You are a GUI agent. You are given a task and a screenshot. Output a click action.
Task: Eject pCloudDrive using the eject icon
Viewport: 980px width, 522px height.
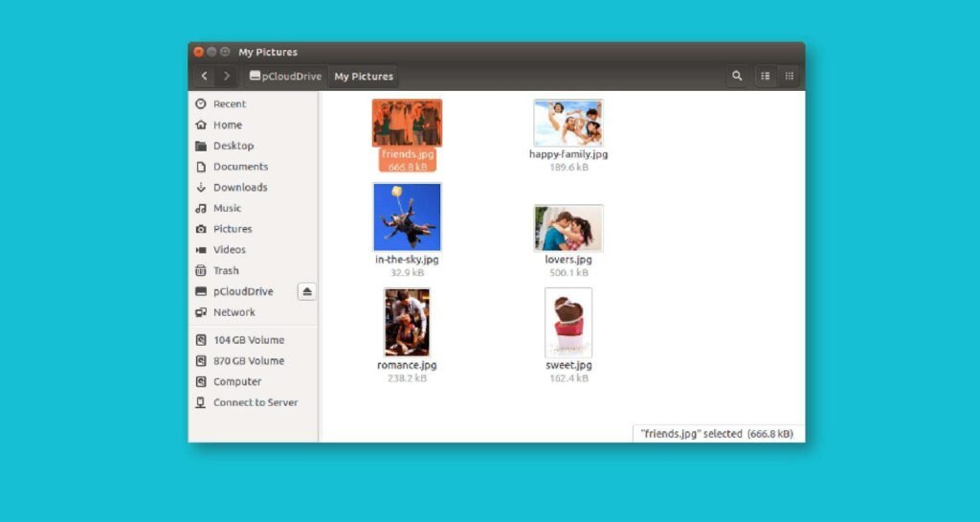pos(307,291)
